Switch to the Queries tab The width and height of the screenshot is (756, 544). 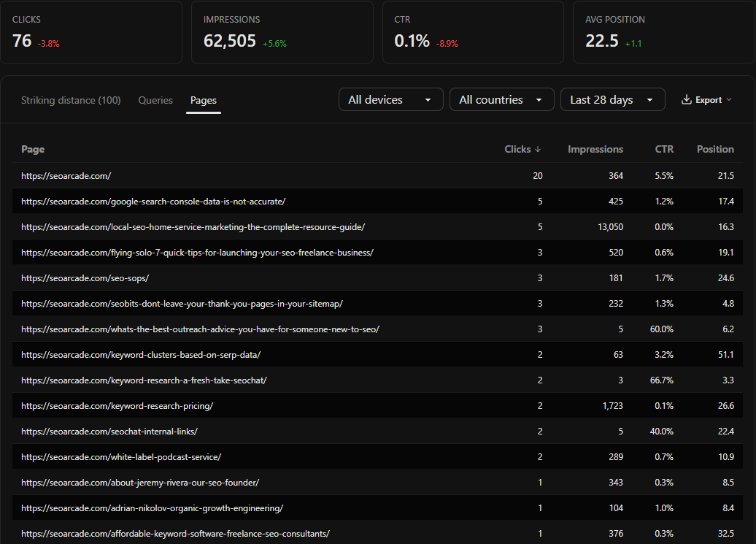pyautogui.click(x=155, y=100)
